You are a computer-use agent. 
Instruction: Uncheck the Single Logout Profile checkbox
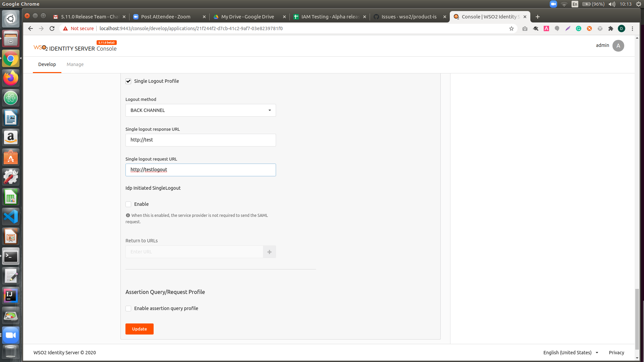pyautogui.click(x=128, y=81)
